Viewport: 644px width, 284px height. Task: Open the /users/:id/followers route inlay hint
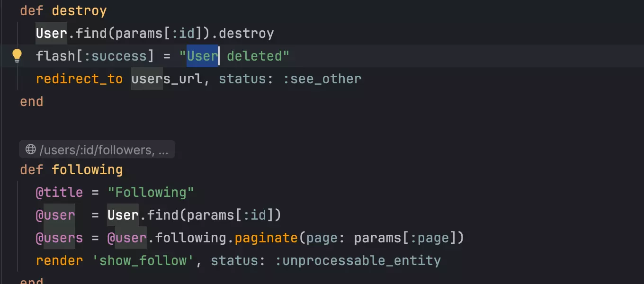[x=103, y=150]
